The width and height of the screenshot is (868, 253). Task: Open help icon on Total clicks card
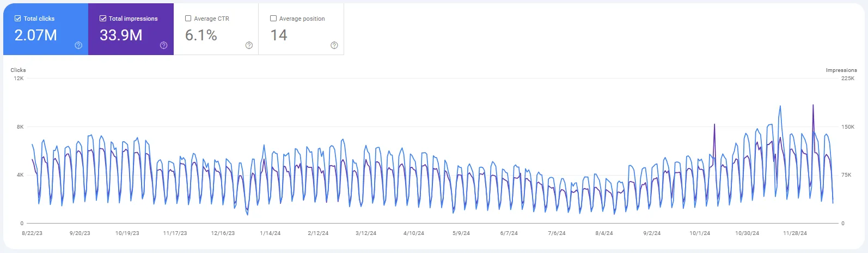[x=78, y=45]
